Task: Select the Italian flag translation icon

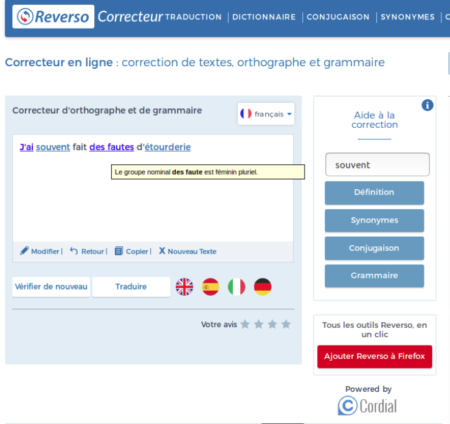Action: 237,287
